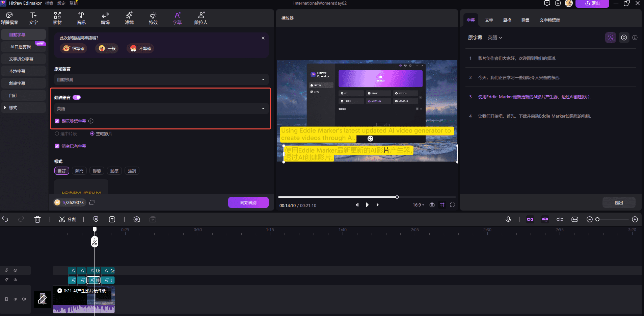This screenshot has height=316, width=644.
Task: Click the 開始識別 button
Action: point(248,202)
